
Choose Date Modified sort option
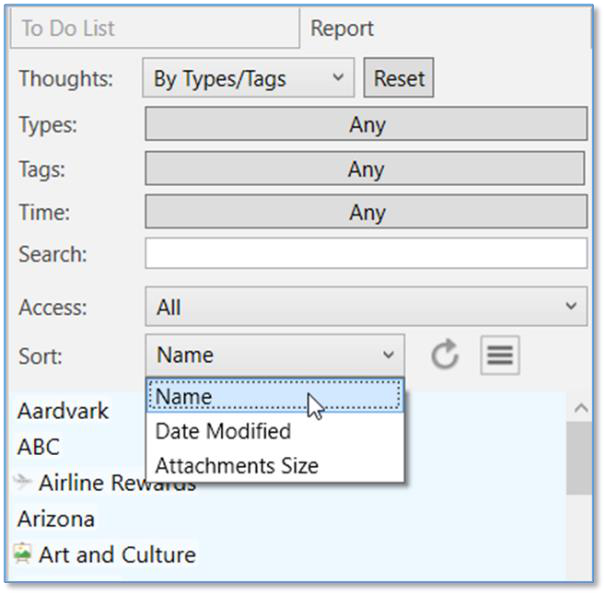point(222,431)
